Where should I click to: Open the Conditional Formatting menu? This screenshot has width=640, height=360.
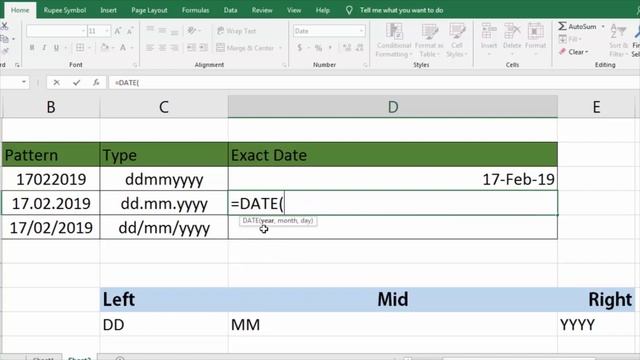point(393,40)
